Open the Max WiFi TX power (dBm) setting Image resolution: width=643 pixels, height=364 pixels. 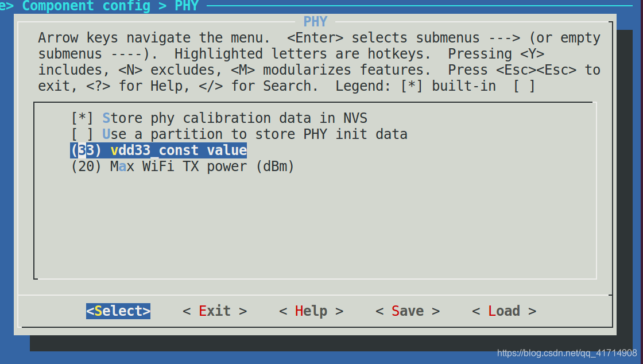click(183, 166)
